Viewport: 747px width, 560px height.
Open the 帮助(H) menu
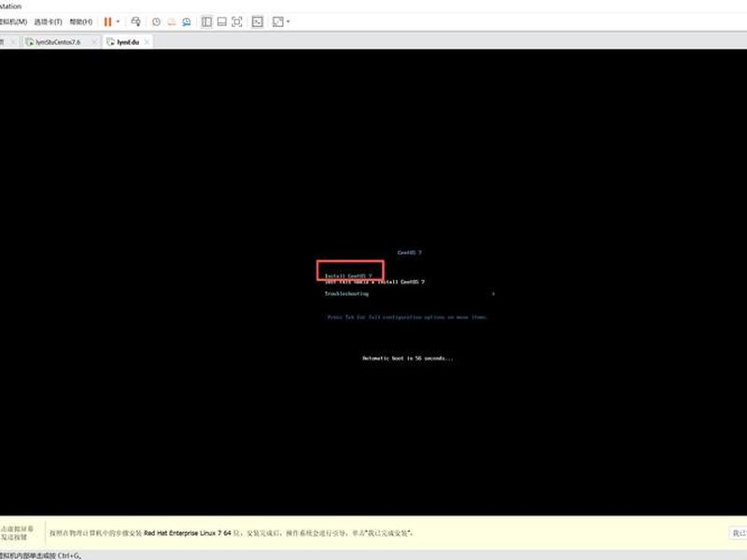(80, 21)
